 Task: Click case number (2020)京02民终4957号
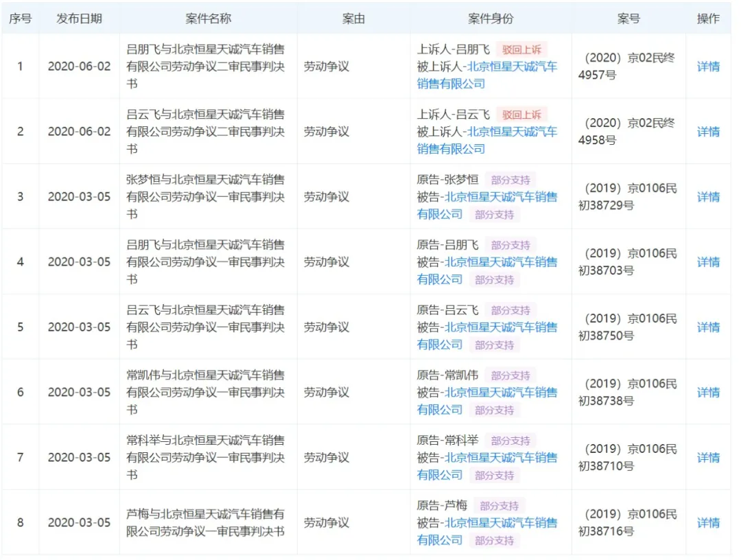tap(627, 67)
